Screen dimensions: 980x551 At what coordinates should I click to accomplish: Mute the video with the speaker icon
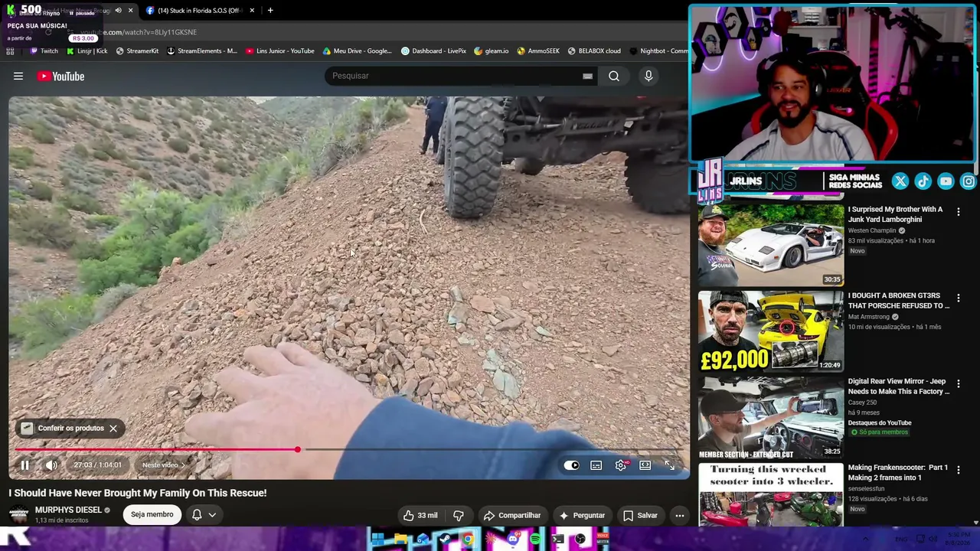coord(51,465)
